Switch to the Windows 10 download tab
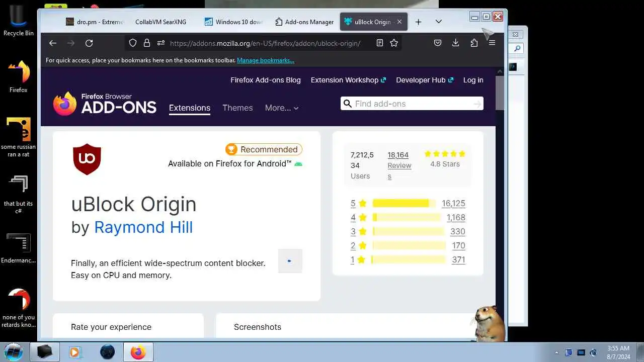The width and height of the screenshot is (644, 362). coord(233,22)
